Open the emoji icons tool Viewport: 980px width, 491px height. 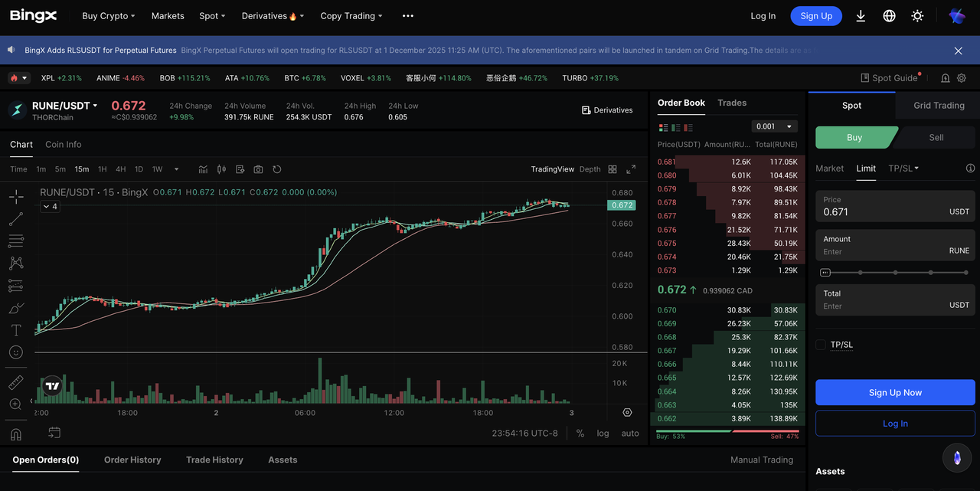(x=16, y=352)
